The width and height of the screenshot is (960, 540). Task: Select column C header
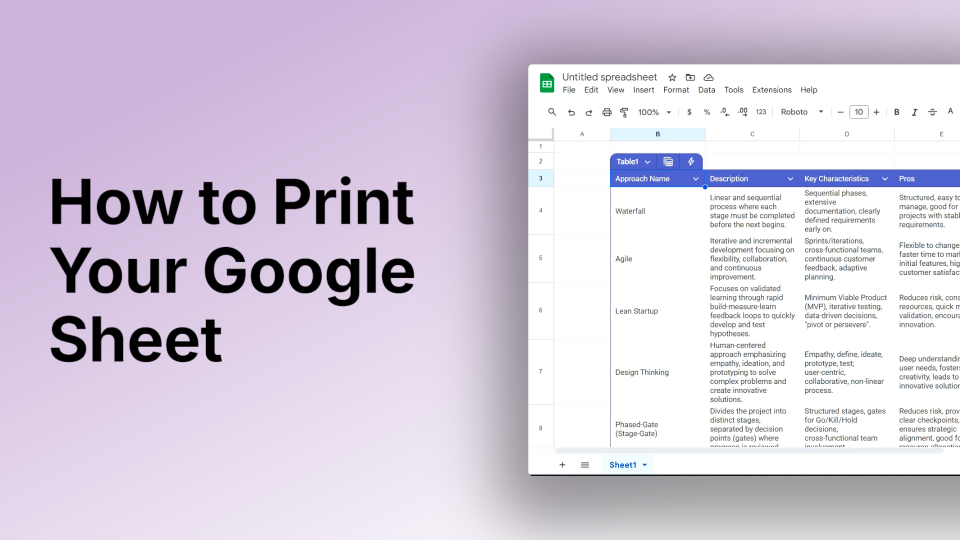click(752, 134)
